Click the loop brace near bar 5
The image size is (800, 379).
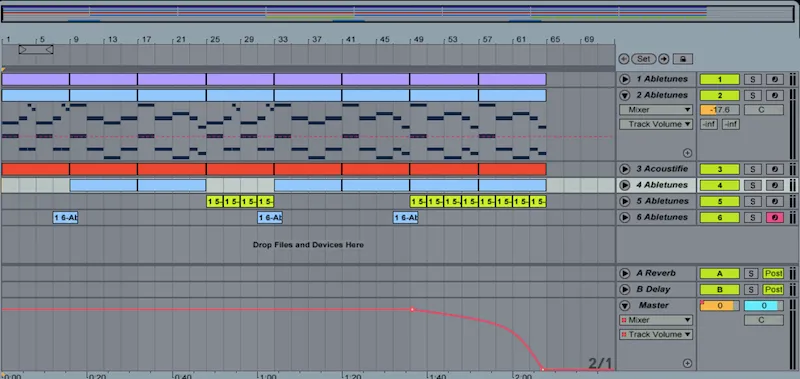pyautogui.click(x=36, y=49)
